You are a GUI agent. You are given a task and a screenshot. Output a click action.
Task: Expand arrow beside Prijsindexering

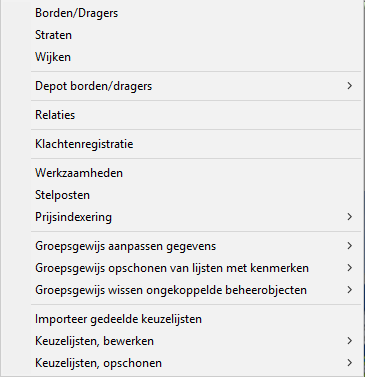(349, 217)
